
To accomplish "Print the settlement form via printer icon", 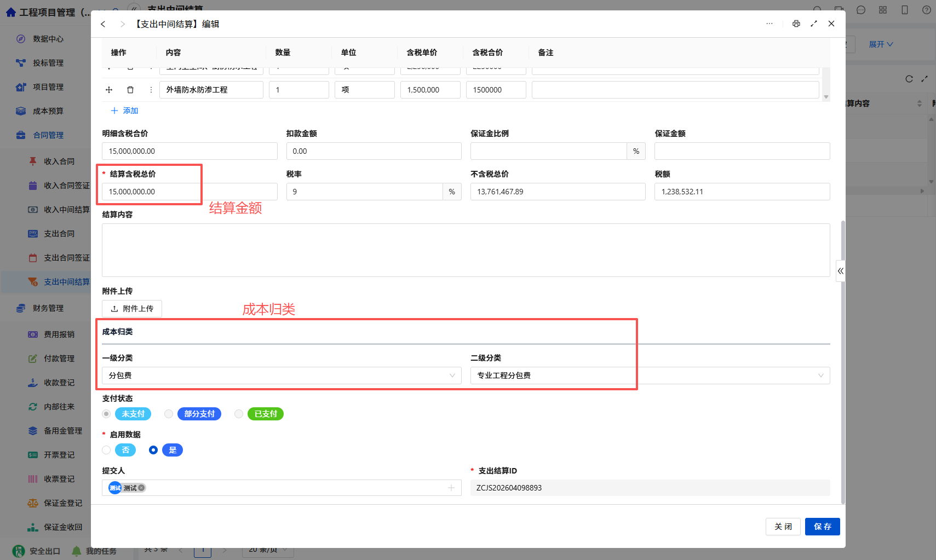I will coord(796,24).
